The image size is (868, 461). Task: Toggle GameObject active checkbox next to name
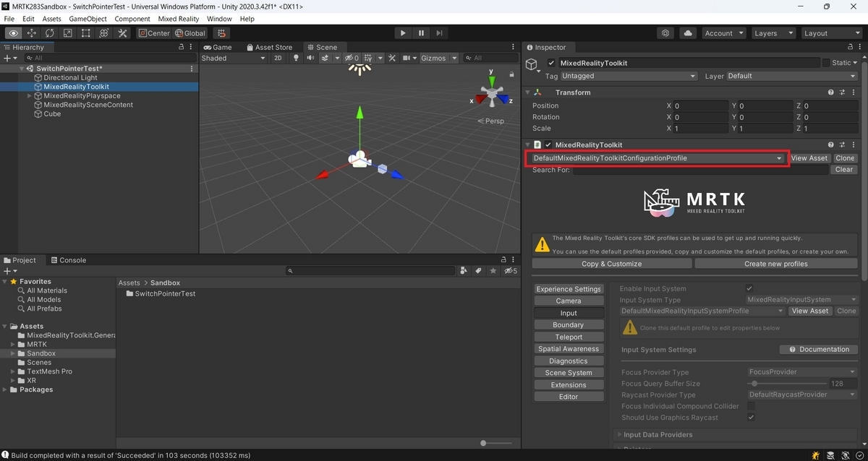coord(551,63)
